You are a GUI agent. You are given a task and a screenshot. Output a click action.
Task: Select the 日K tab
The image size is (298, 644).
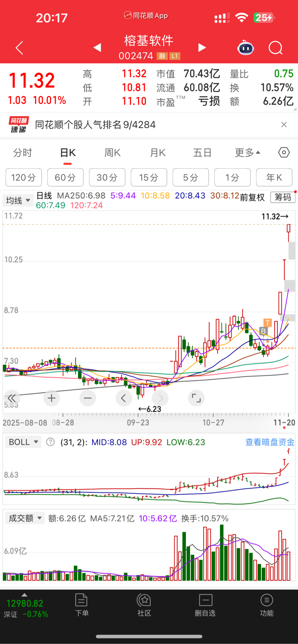pyautogui.click(x=68, y=153)
